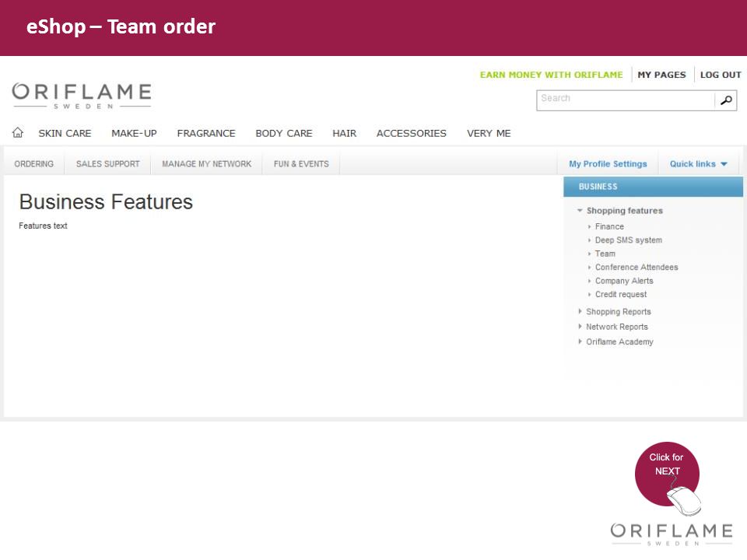Open the SKIN CARE category
This screenshot has width=747, height=560.
coord(65,133)
